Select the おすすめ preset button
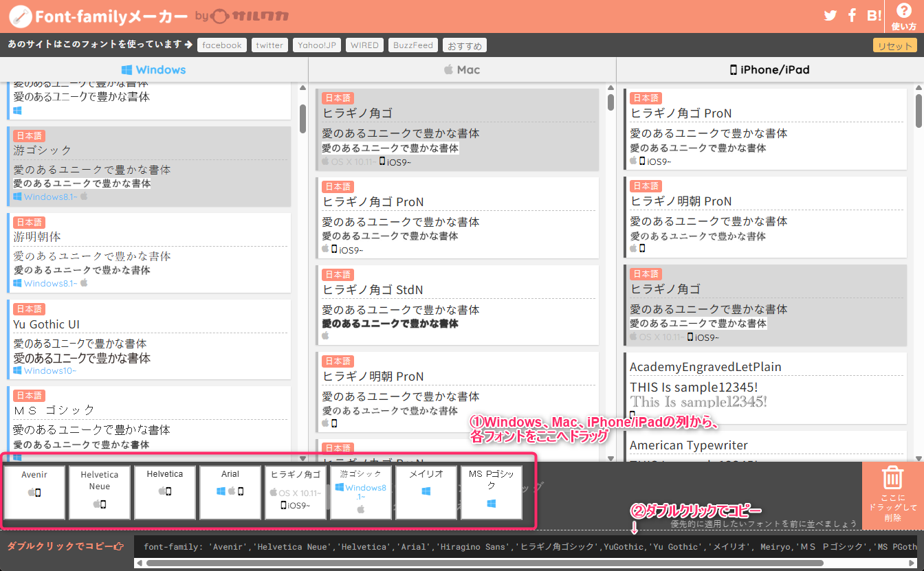Screen dimensions: 924x571 pyautogui.click(x=465, y=45)
